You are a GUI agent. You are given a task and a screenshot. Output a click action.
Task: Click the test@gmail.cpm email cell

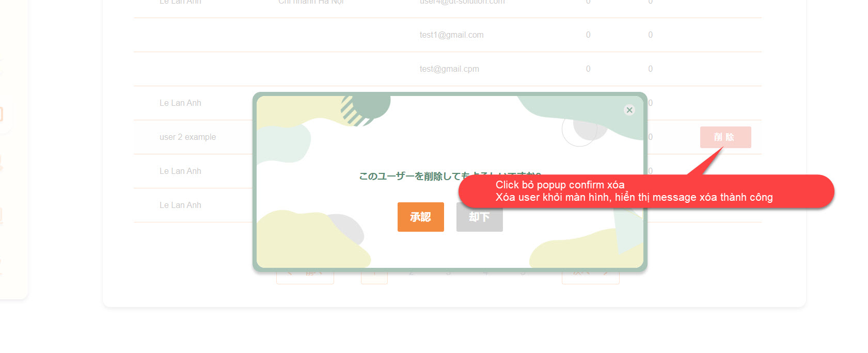point(449,69)
